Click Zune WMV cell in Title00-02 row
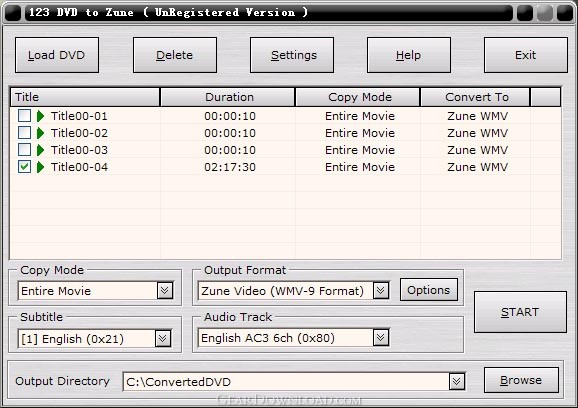 (478, 133)
